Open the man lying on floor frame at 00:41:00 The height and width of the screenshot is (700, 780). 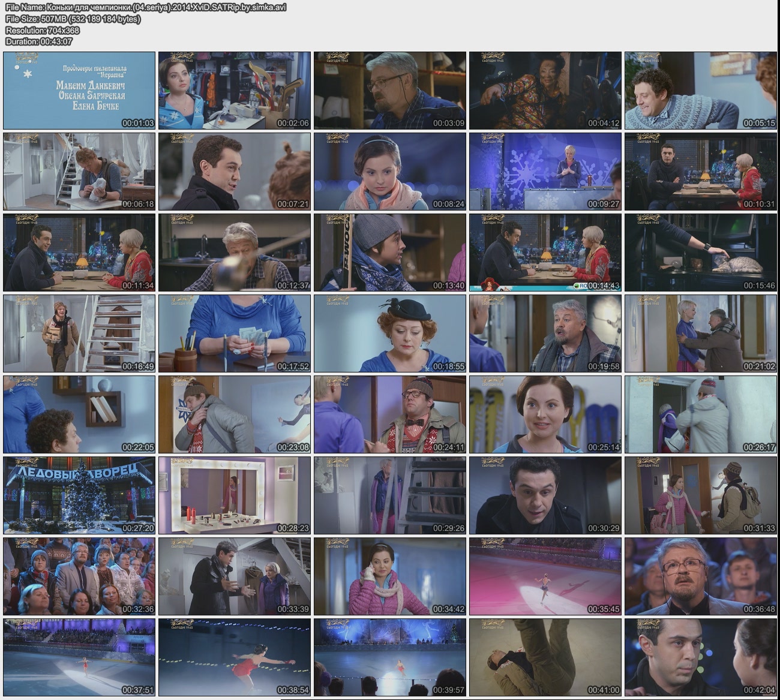pyautogui.click(x=545, y=657)
